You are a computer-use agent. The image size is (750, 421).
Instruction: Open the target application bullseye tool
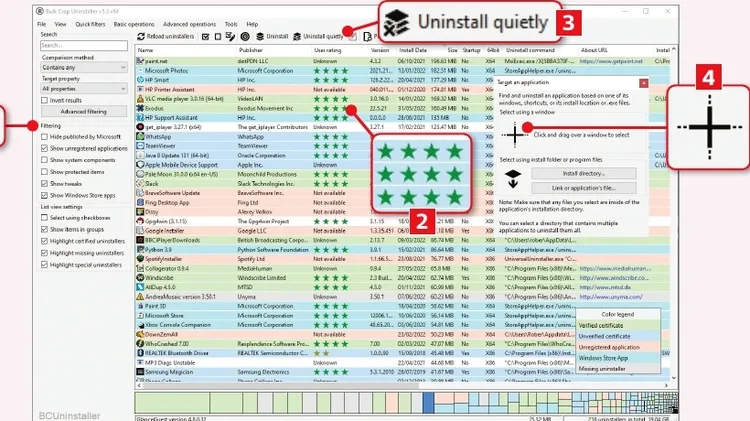[x=245, y=36]
